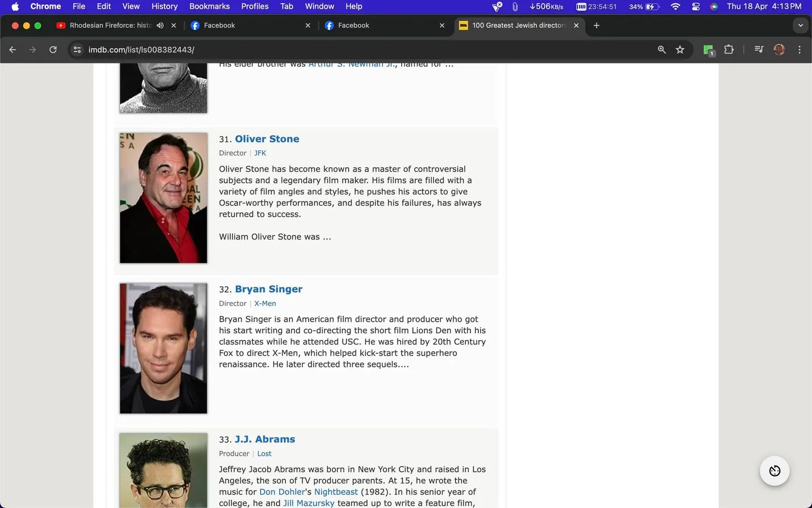
Task: Open the Extensions puzzle-piece icon
Action: (728, 49)
